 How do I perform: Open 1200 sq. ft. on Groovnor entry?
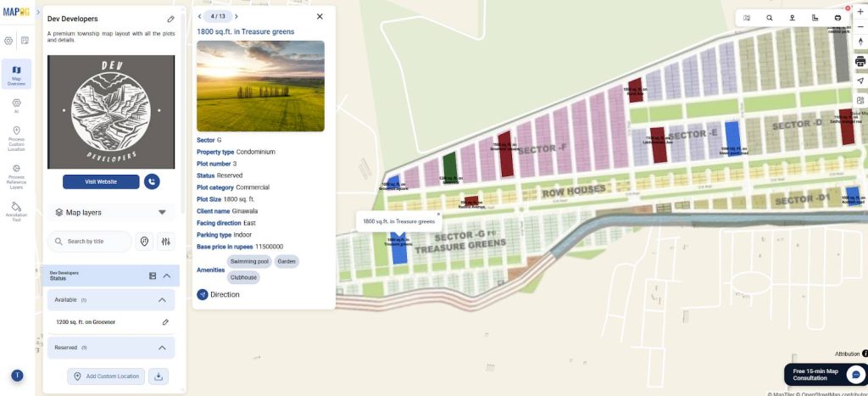(86, 321)
